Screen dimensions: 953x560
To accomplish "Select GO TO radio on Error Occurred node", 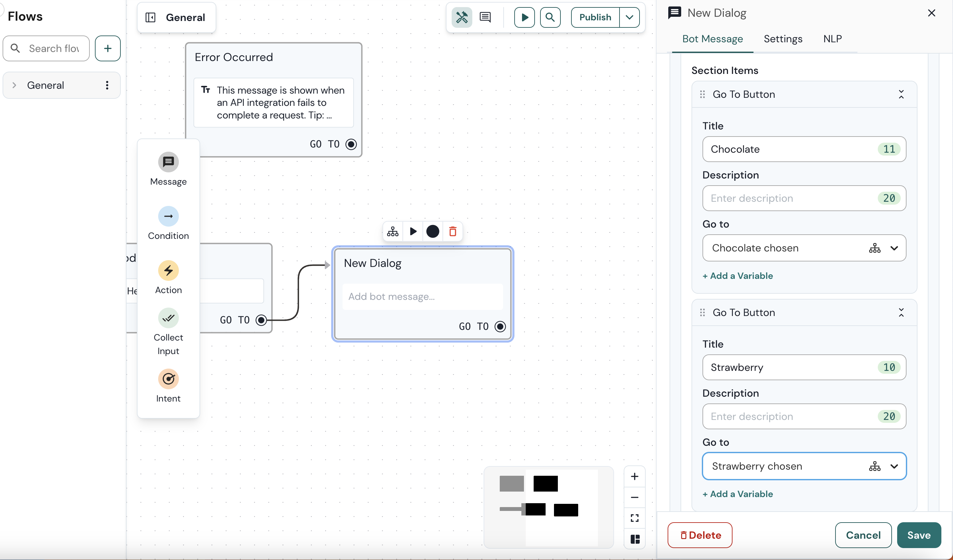I will [x=351, y=144].
